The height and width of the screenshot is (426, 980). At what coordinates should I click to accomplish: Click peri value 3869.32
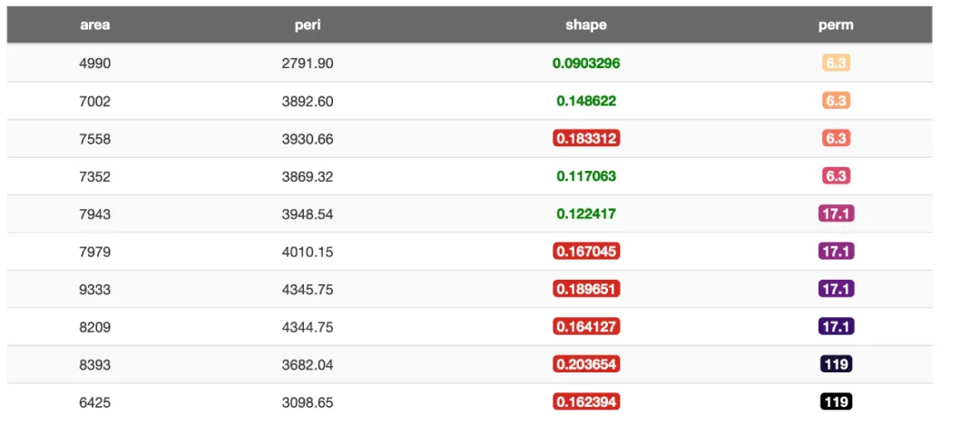[308, 176]
